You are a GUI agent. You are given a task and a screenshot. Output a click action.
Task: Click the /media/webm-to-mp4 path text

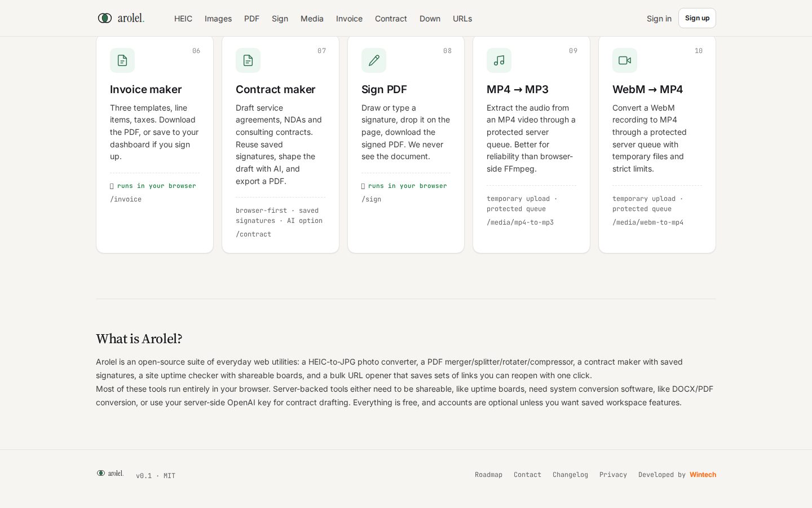pos(648,222)
